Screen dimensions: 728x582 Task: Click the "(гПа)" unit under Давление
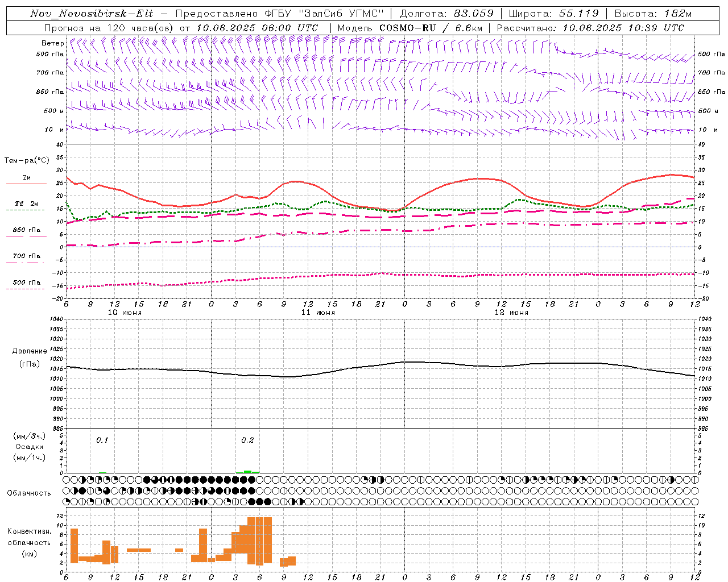click(x=30, y=364)
